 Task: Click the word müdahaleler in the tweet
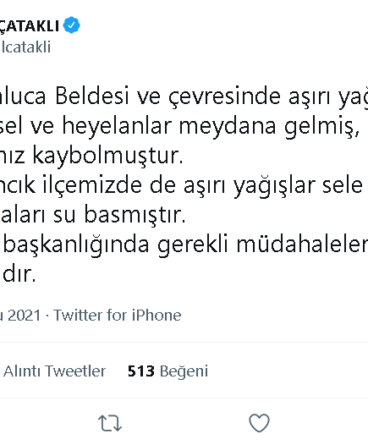point(302,244)
